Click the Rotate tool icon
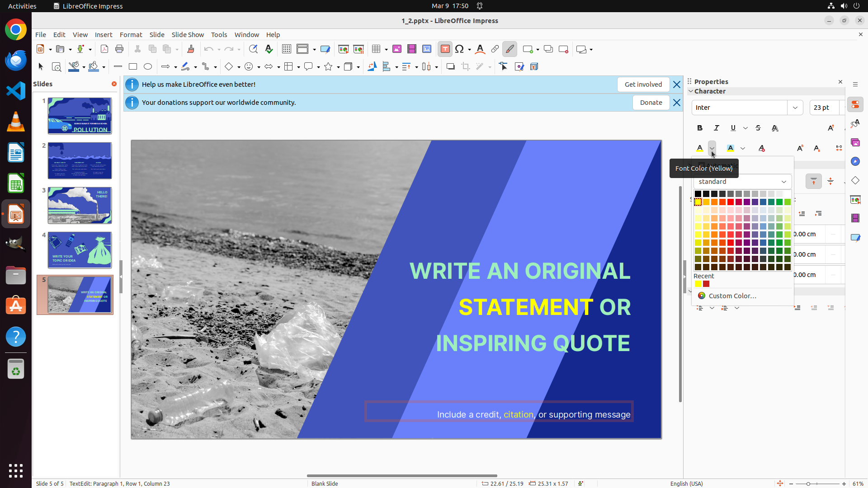Screen dimensions: 868x488 [x=372, y=67]
